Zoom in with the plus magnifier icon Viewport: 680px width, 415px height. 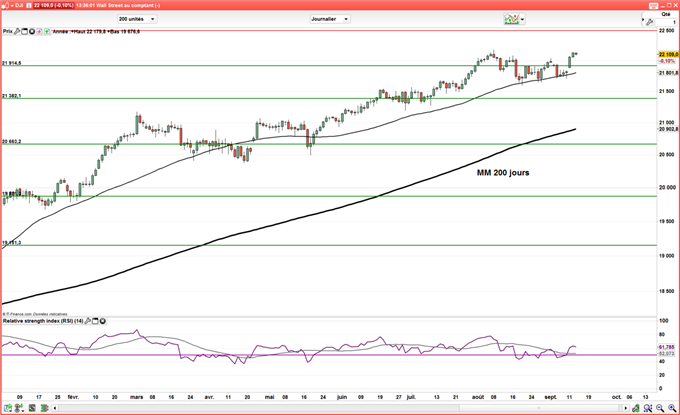pyautogui.click(x=672, y=408)
